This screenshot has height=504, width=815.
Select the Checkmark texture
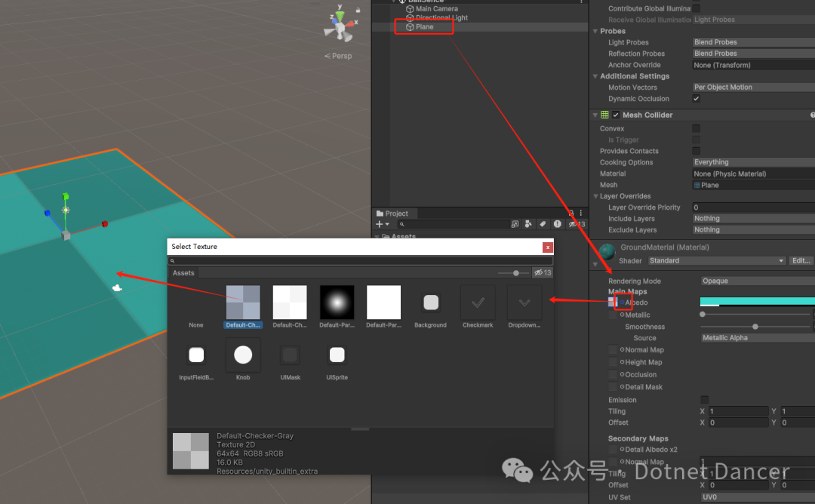pyautogui.click(x=478, y=306)
